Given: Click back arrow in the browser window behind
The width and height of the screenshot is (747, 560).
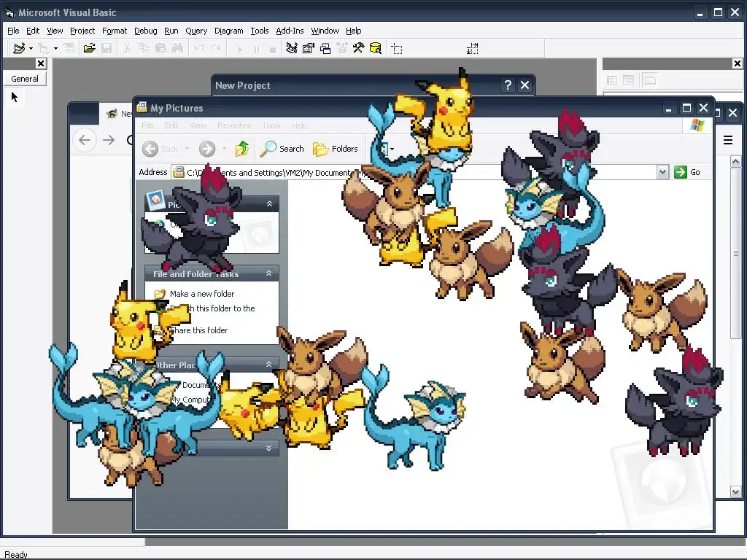Looking at the screenshot, I should (x=85, y=140).
